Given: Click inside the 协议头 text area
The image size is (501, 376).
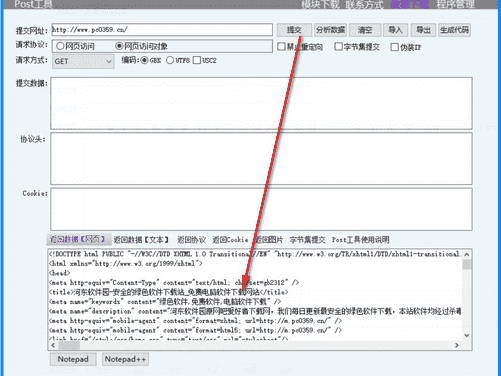Looking at the screenshot, I should tap(261, 159).
